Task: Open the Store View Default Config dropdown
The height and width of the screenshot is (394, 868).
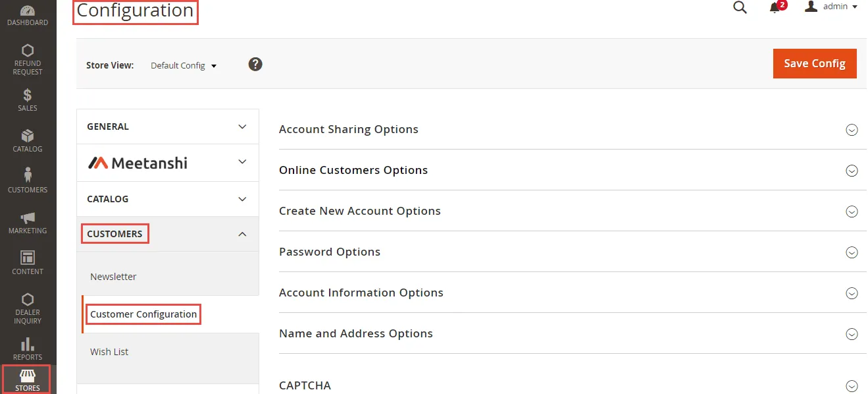Action: pyautogui.click(x=184, y=66)
